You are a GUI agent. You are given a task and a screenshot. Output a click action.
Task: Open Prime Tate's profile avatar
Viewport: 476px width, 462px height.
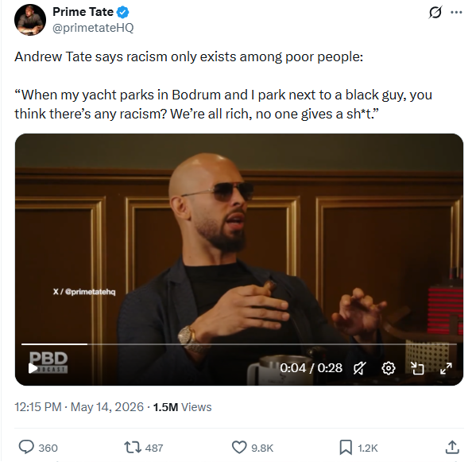point(30,20)
